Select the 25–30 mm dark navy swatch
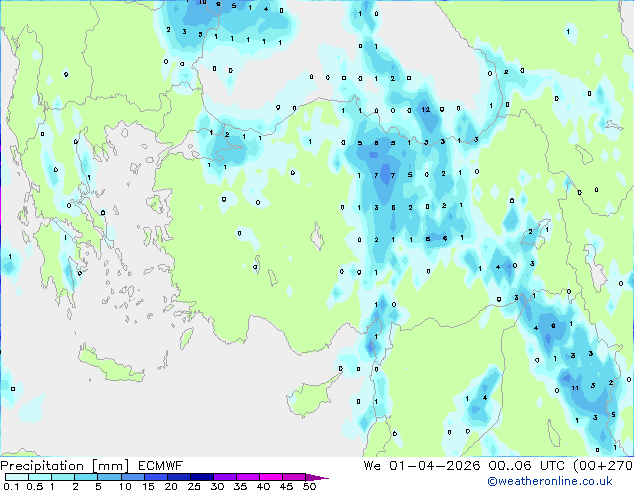 (x=202, y=477)
